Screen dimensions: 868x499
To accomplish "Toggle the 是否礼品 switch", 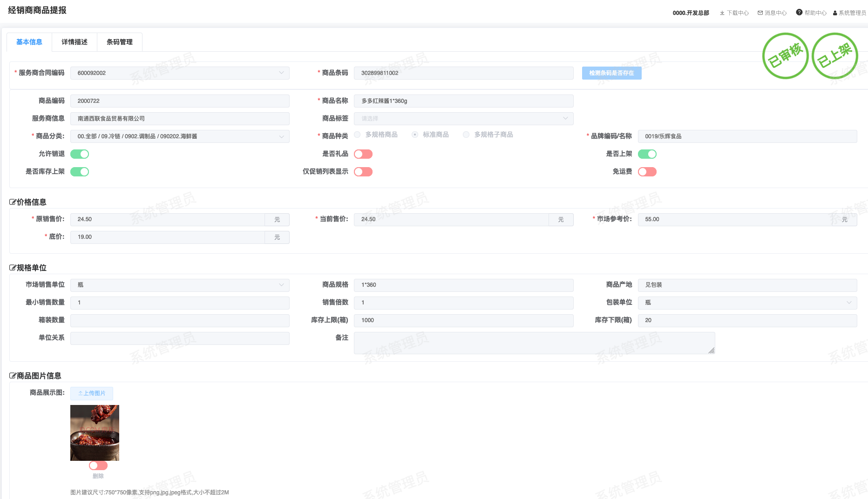I will (x=363, y=154).
